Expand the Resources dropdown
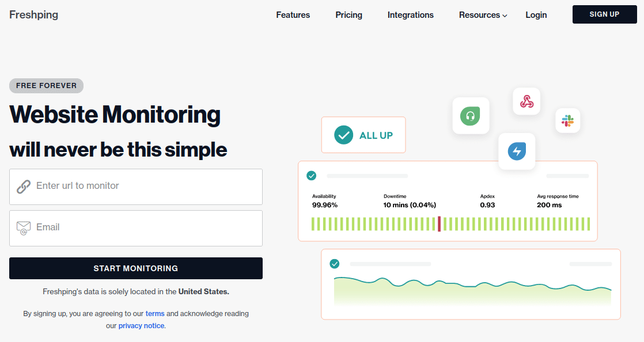Screen dimensions: 644x342 [x=483, y=15]
